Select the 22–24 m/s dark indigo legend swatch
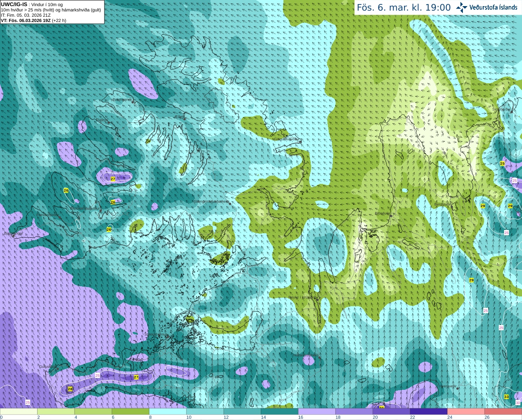 point(429,411)
